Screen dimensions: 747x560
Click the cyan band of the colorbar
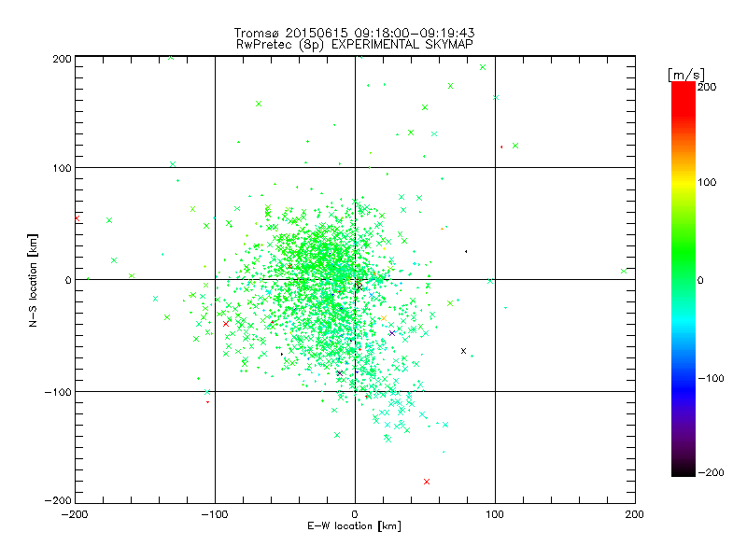tap(684, 323)
